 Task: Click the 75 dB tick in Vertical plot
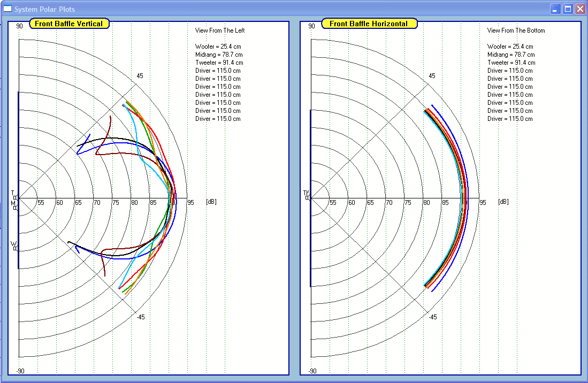coord(116,203)
